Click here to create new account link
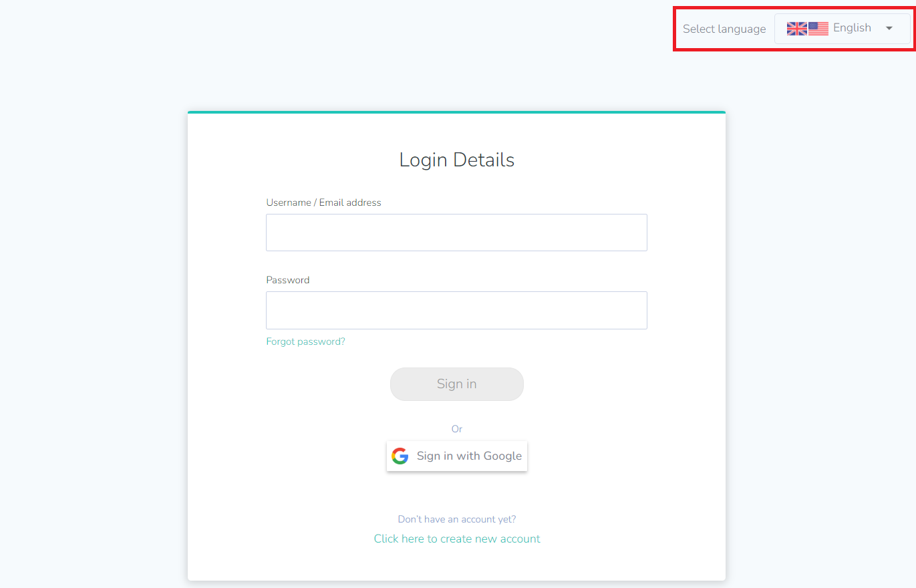The image size is (916, 588). [x=457, y=539]
